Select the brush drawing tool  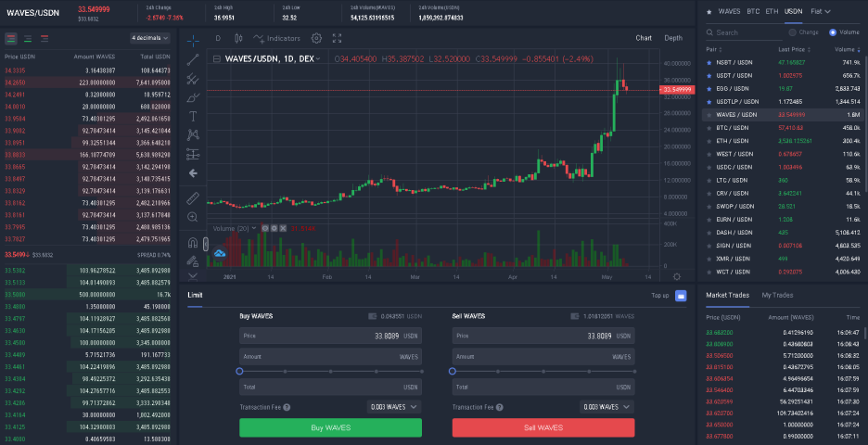193,97
